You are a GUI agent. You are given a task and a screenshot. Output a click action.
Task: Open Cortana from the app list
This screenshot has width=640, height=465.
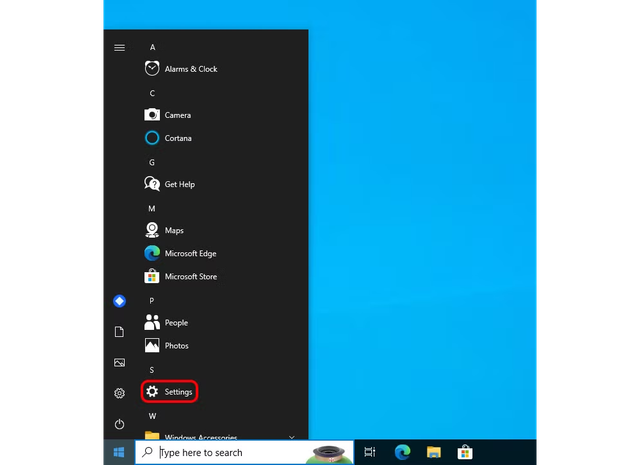[177, 138]
